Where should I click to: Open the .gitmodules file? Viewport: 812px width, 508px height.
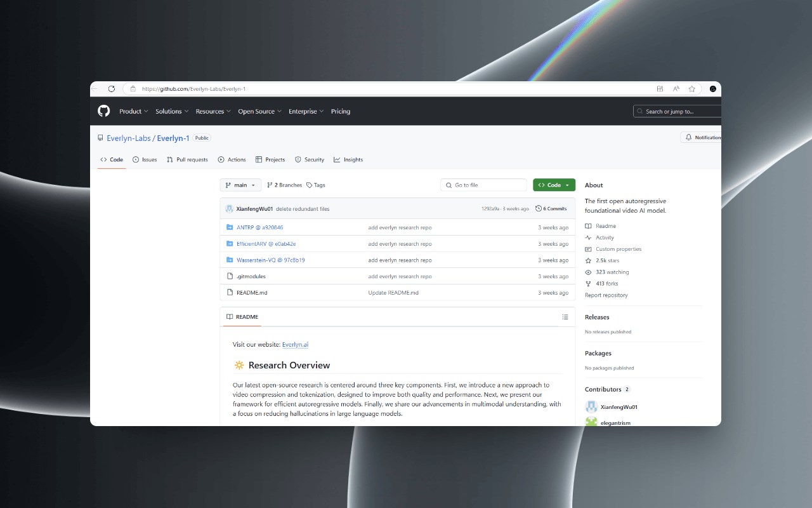click(x=251, y=276)
